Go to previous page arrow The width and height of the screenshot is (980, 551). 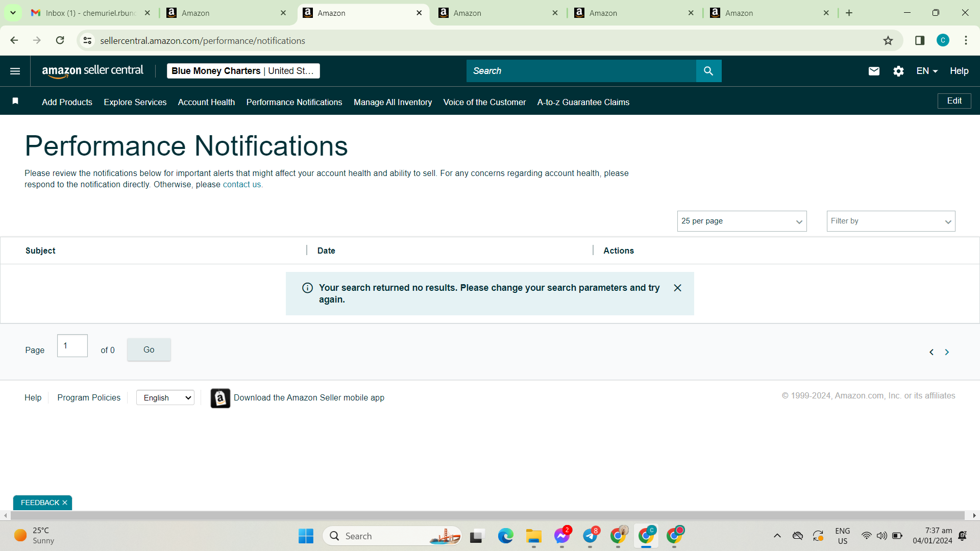point(932,352)
